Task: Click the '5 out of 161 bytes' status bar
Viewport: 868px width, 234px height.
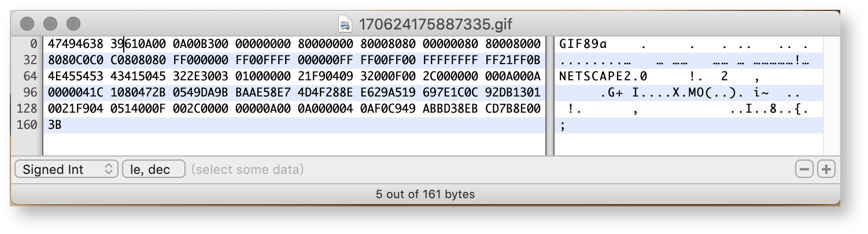Action: coord(425,194)
